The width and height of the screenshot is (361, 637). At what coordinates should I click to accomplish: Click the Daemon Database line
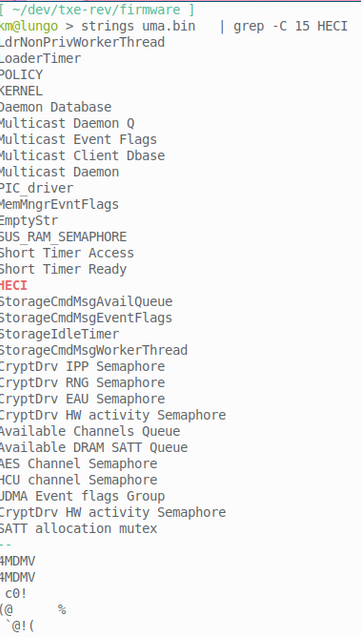[56, 107]
